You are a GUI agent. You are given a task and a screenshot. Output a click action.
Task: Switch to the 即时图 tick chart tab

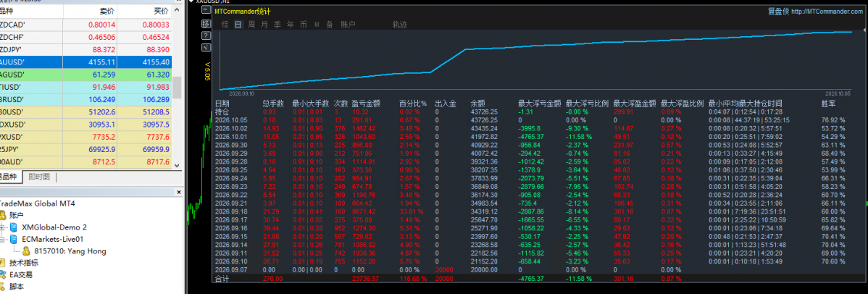tap(39, 177)
